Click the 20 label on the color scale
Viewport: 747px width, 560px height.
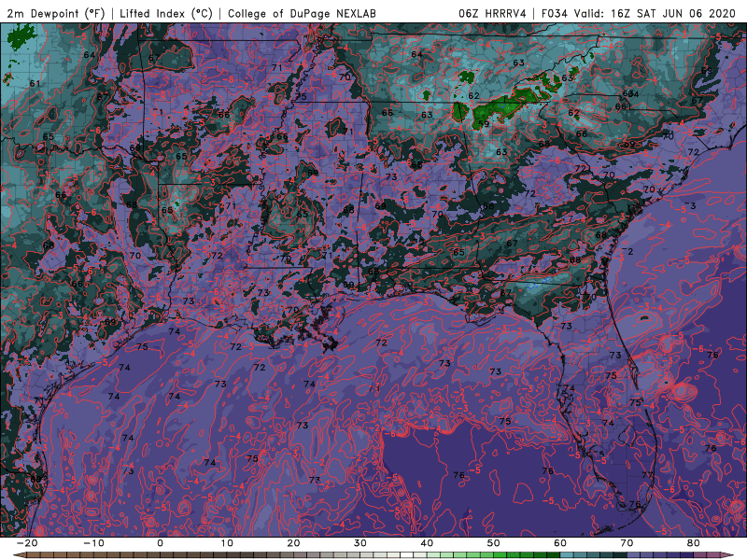tap(293, 543)
